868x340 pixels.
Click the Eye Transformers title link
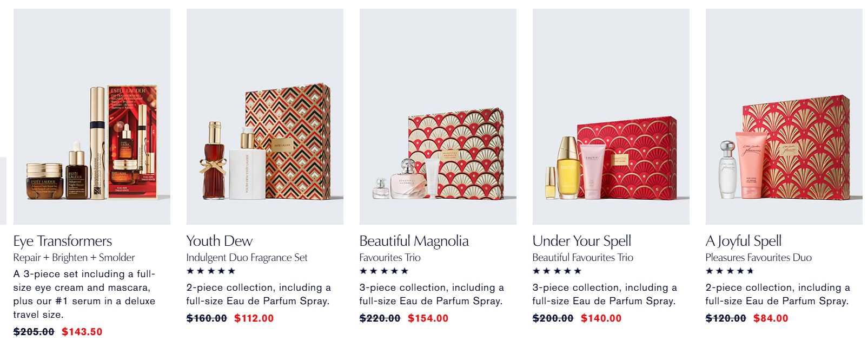pyautogui.click(x=63, y=241)
